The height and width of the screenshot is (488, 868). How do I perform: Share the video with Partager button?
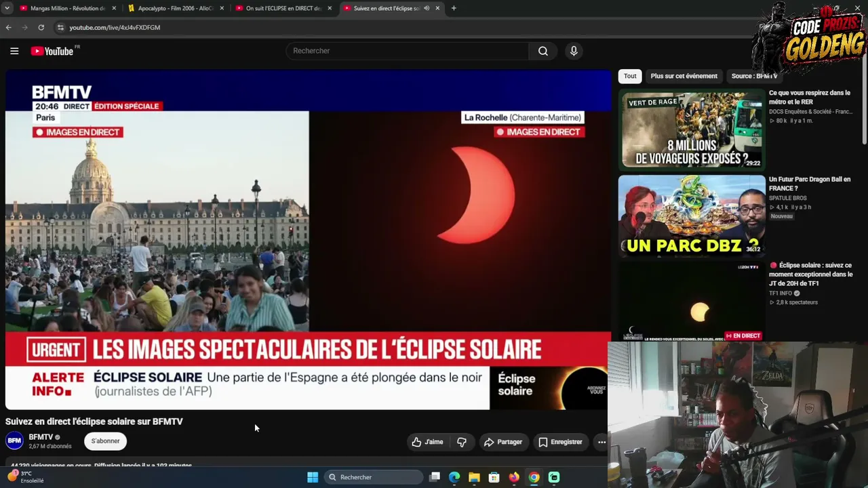[502, 442]
